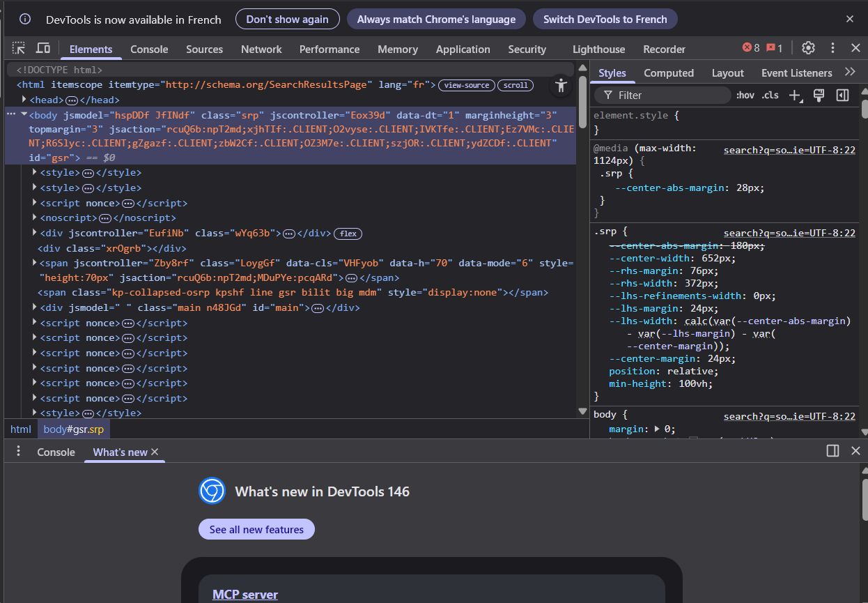Expand the margin shorthand property triangle
This screenshot has height=603, width=868.
tap(658, 429)
